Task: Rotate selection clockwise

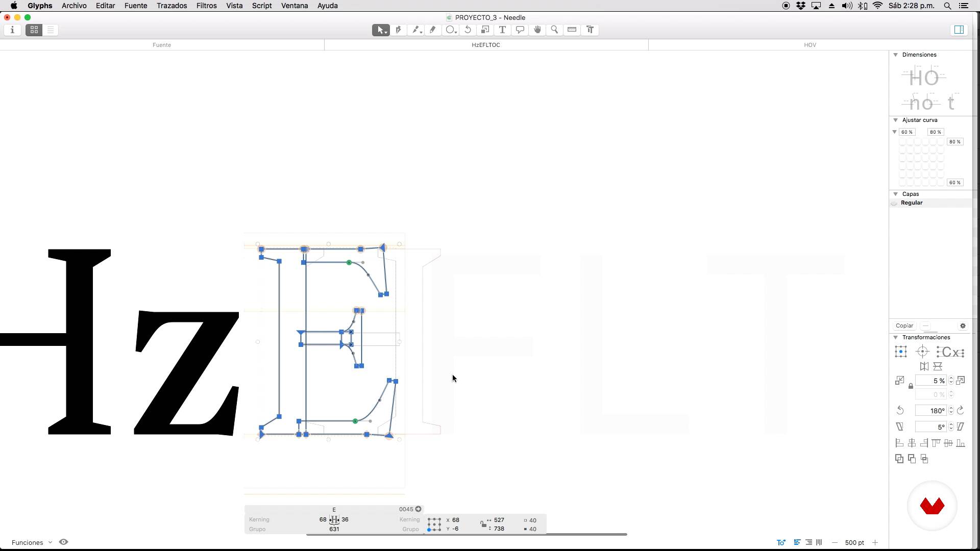Action: 961,410
